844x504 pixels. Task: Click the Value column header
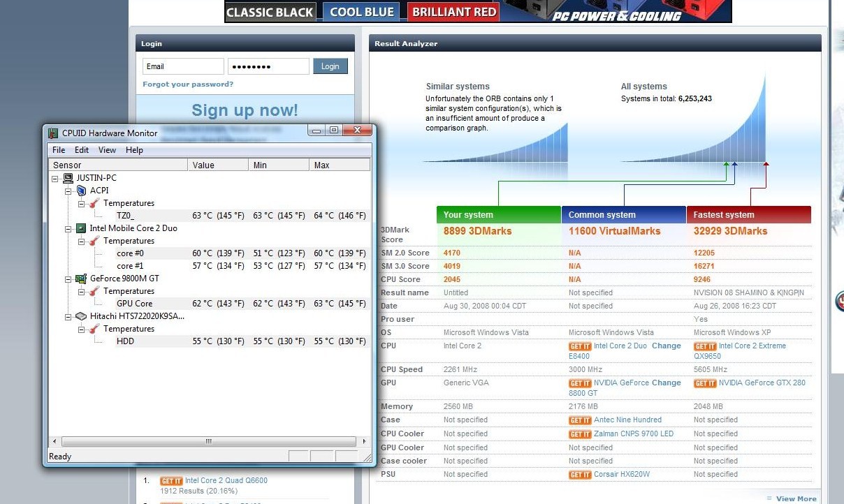pyautogui.click(x=218, y=165)
